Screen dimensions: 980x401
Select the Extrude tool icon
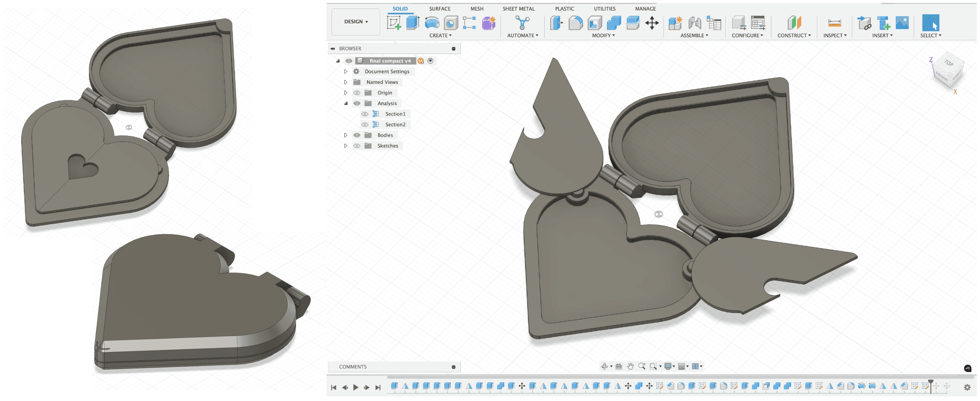click(x=413, y=23)
